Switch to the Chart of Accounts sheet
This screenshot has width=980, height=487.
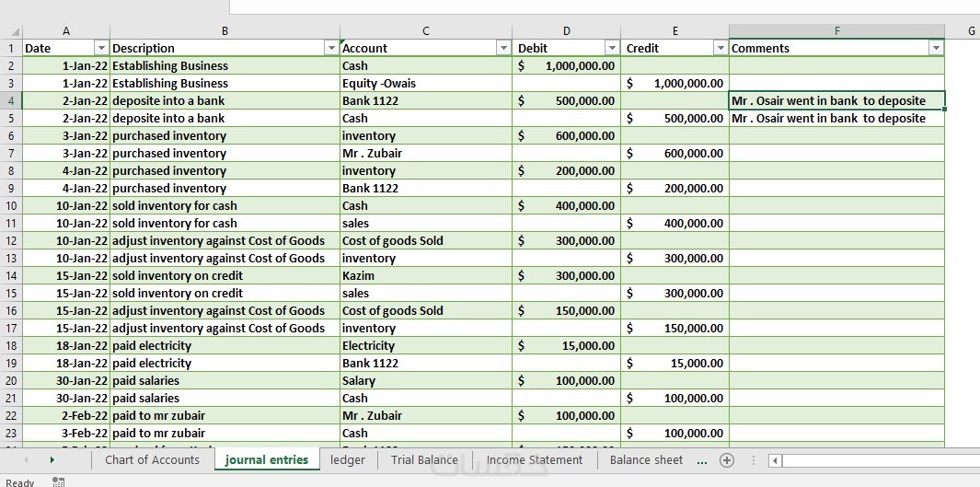(152, 460)
